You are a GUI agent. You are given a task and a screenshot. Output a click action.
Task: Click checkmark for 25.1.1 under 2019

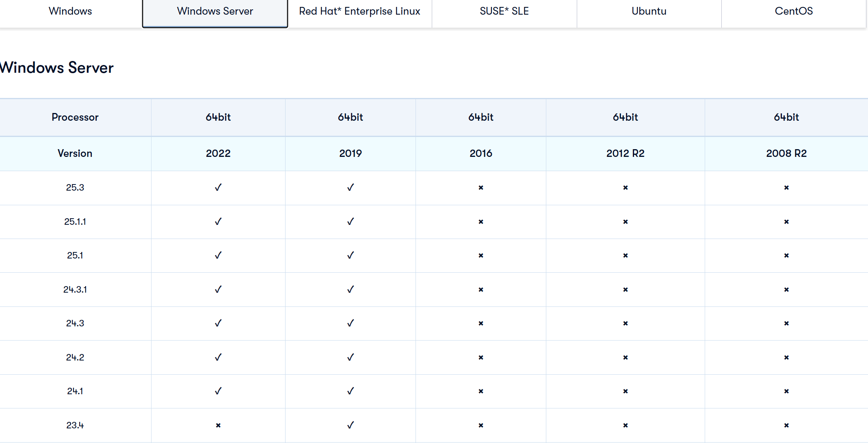(351, 221)
